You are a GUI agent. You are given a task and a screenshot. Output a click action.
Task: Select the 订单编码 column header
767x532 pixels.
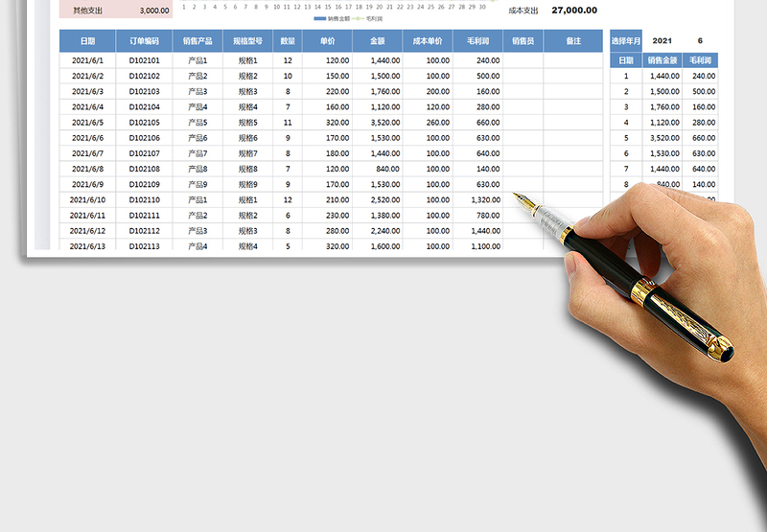(144, 41)
